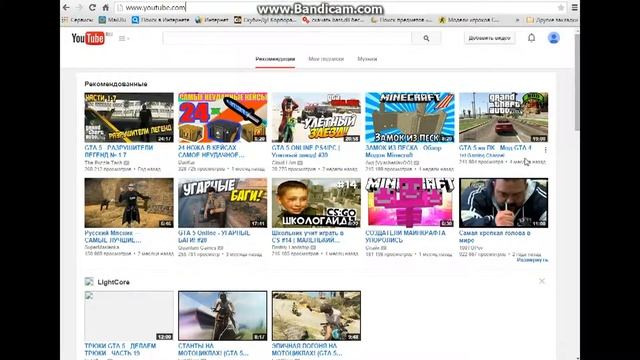
Task: Select the Рекомендации tab
Action: tap(275, 59)
